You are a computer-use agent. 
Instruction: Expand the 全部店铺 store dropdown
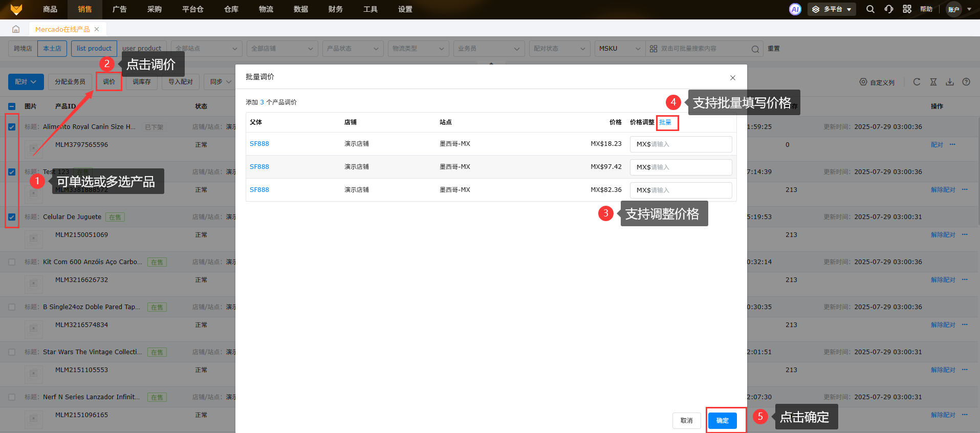pos(282,49)
